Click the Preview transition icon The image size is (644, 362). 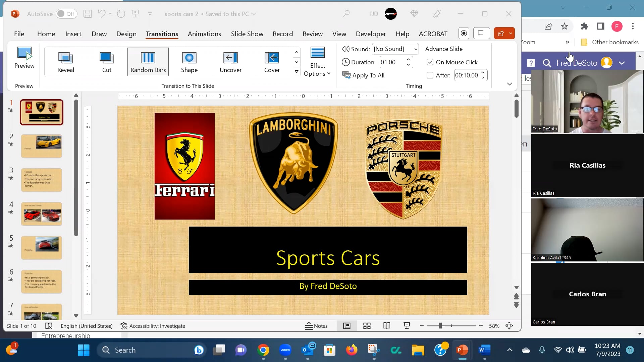pyautogui.click(x=24, y=58)
